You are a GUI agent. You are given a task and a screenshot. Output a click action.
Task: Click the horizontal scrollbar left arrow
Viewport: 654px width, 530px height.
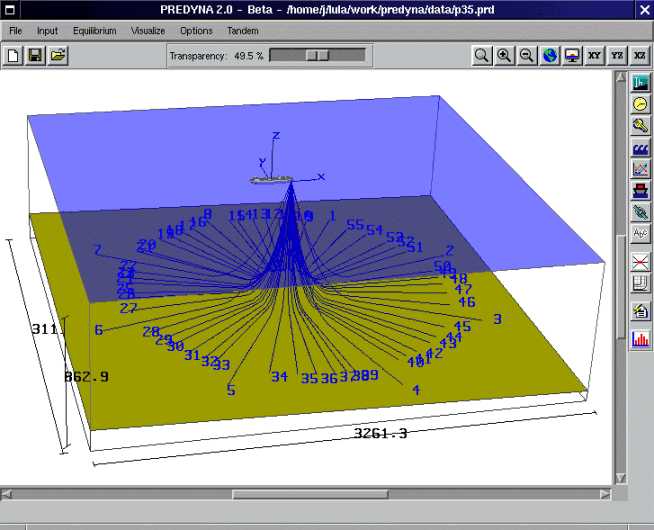click(x=6, y=495)
